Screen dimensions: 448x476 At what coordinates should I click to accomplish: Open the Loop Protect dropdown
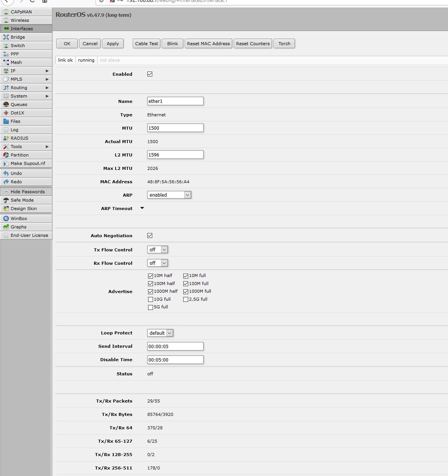click(x=160, y=333)
